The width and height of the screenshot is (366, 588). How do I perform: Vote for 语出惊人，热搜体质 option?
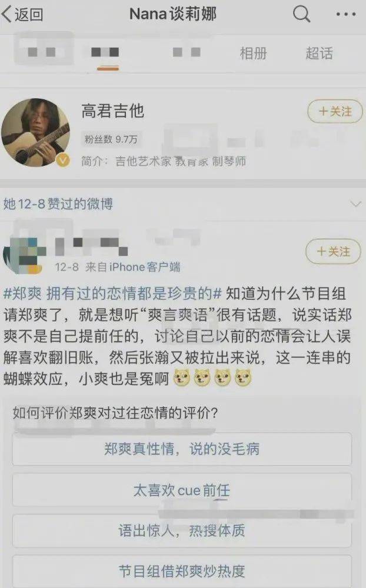(x=182, y=530)
